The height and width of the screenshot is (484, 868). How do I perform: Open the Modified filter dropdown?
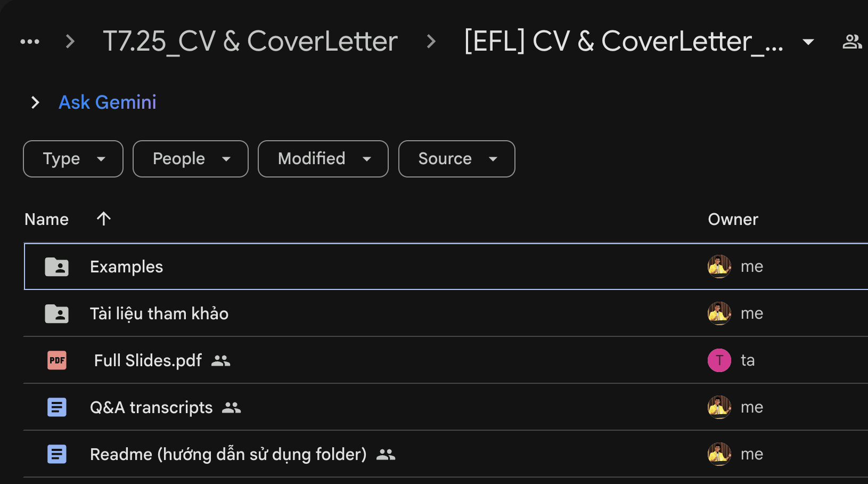323,159
